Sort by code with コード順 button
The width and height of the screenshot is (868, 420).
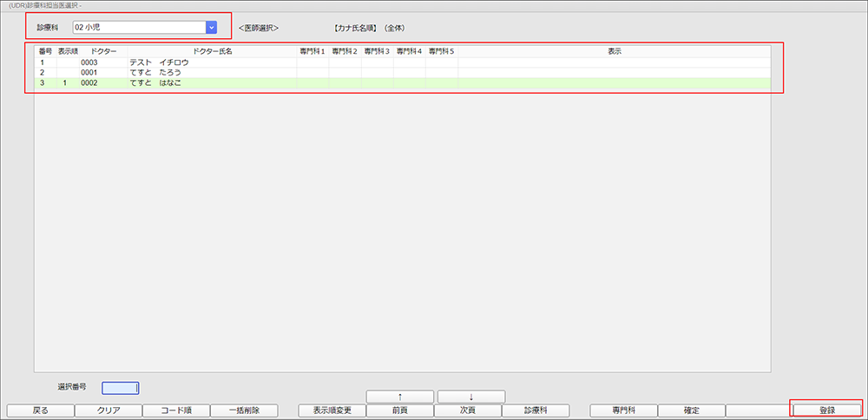click(175, 410)
